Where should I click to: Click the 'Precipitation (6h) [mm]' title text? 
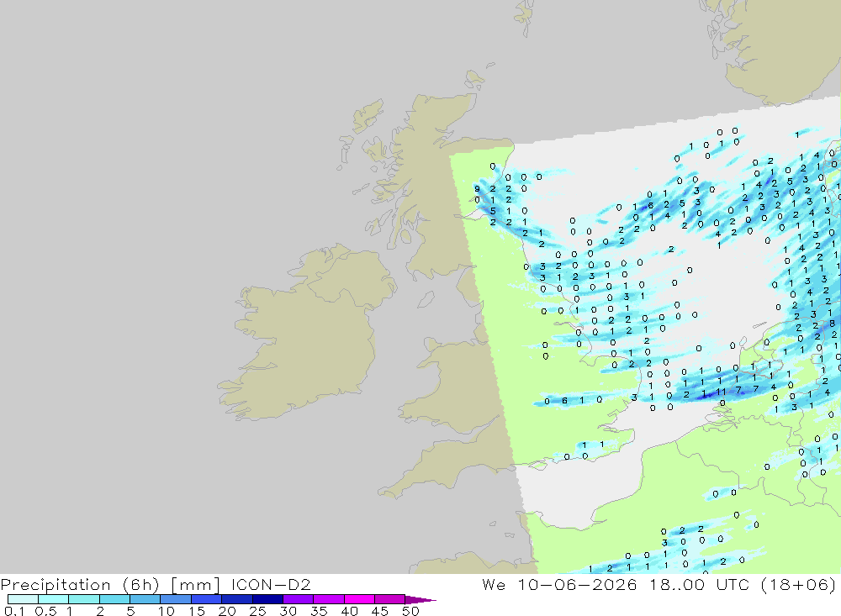point(110,585)
